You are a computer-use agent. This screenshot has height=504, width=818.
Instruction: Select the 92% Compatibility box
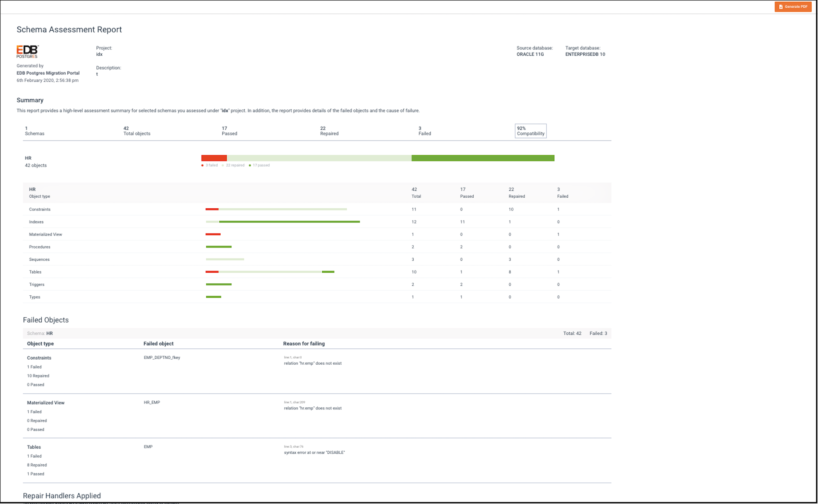(530, 131)
